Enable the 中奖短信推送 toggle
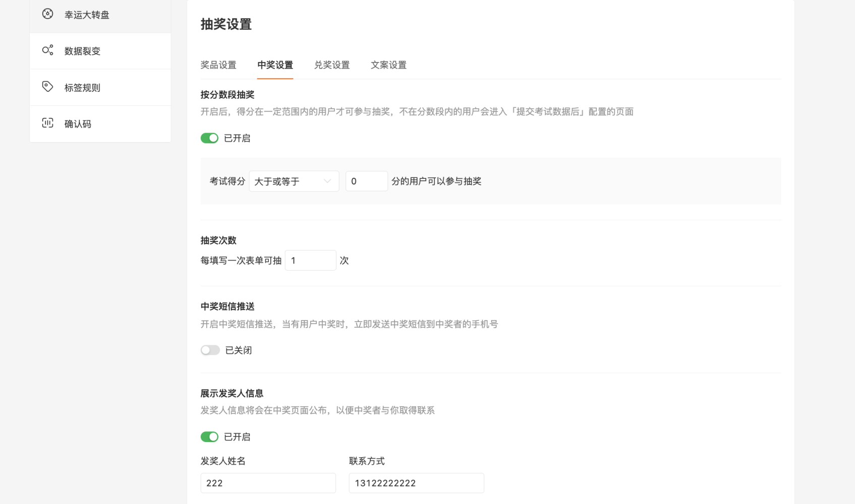The width and height of the screenshot is (855, 504). 210,350
